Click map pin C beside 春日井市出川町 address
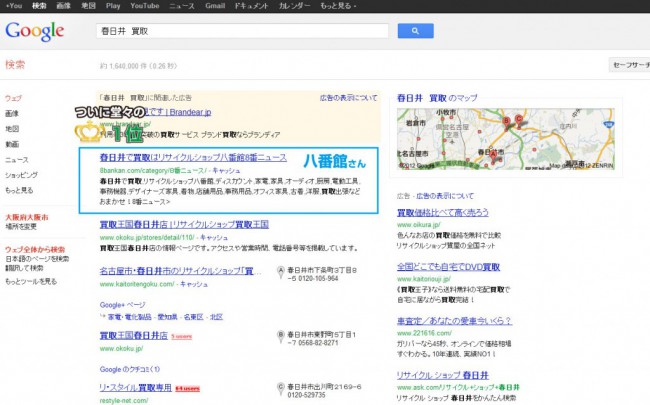 tap(281, 388)
